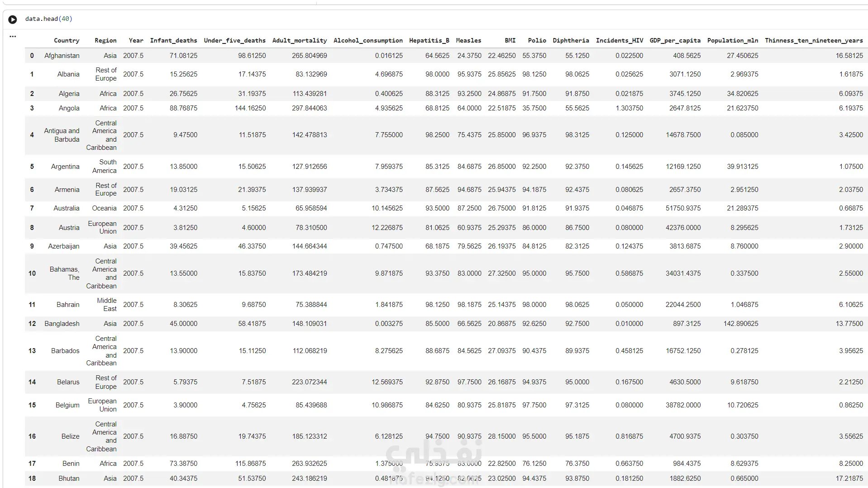This screenshot has height=488, width=868.
Task: Click the GDP_per_capita column header
Action: (x=675, y=40)
